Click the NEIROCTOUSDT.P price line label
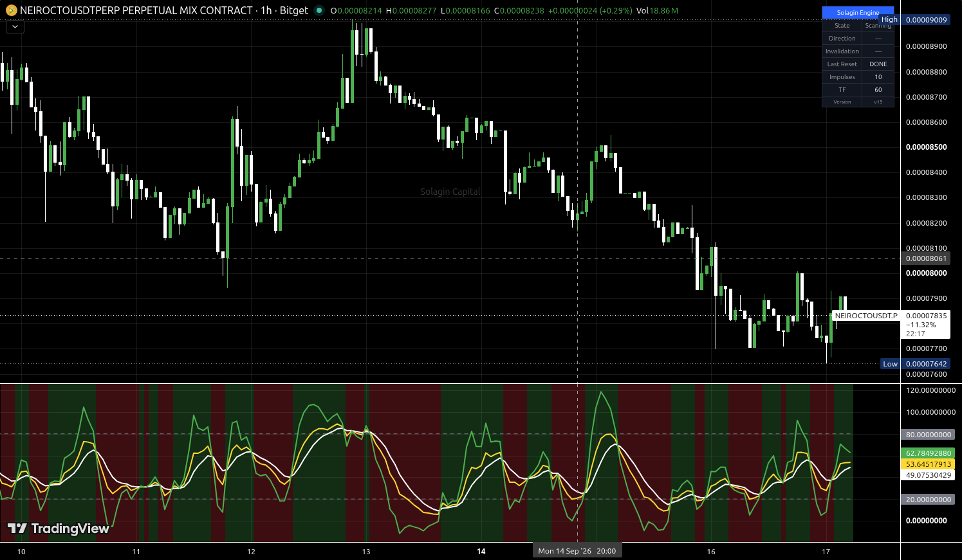Viewport: 962px width, 560px height. pyautogui.click(x=865, y=316)
